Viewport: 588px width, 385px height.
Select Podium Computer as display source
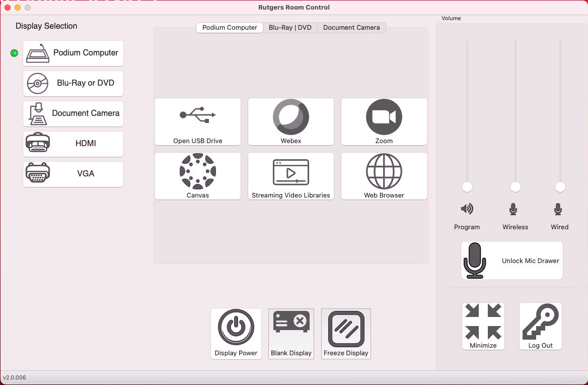point(73,53)
